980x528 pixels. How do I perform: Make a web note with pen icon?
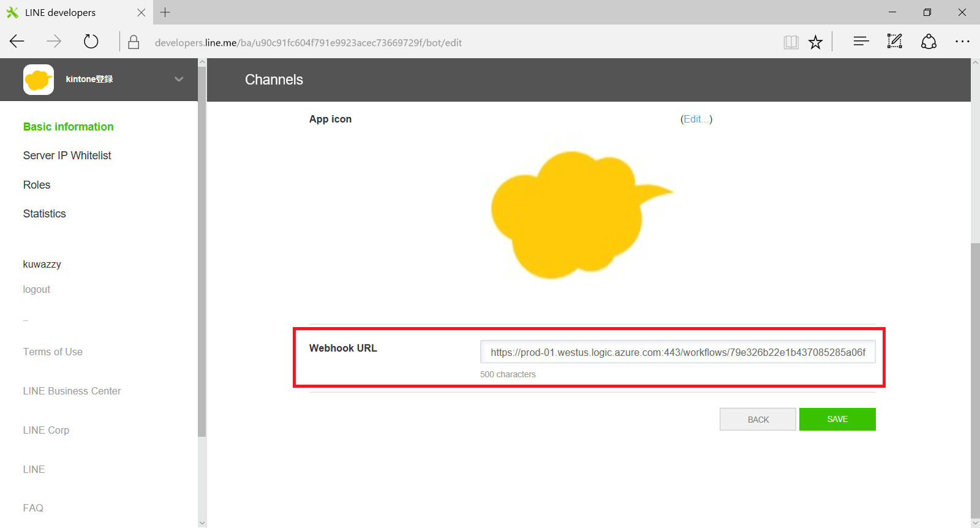point(895,42)
